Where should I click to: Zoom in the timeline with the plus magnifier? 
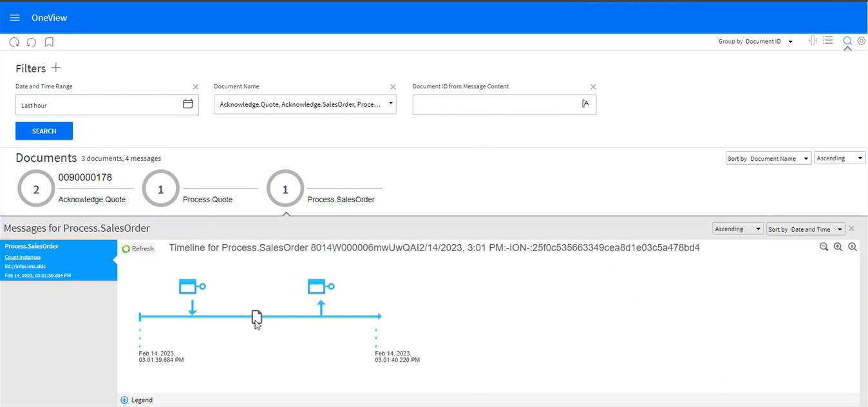click(x=838, y=247)
